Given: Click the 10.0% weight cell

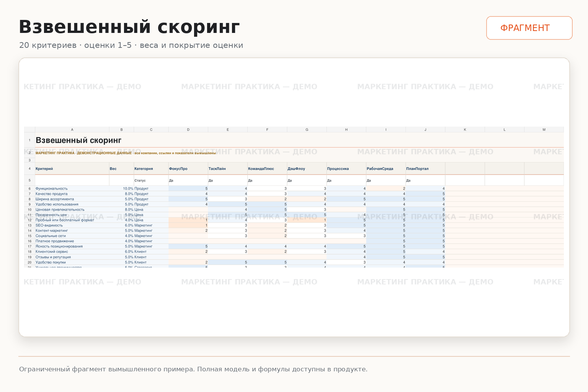Looking at the screenshot, I should tap(122, 189).
